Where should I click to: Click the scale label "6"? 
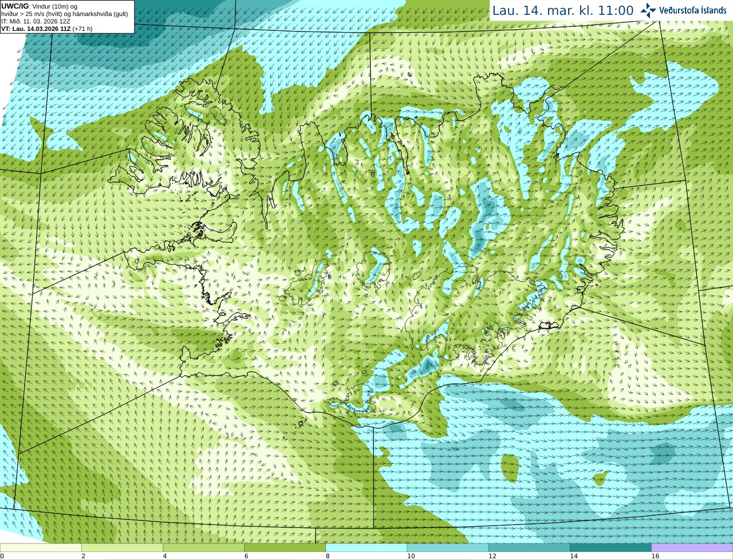246,556
